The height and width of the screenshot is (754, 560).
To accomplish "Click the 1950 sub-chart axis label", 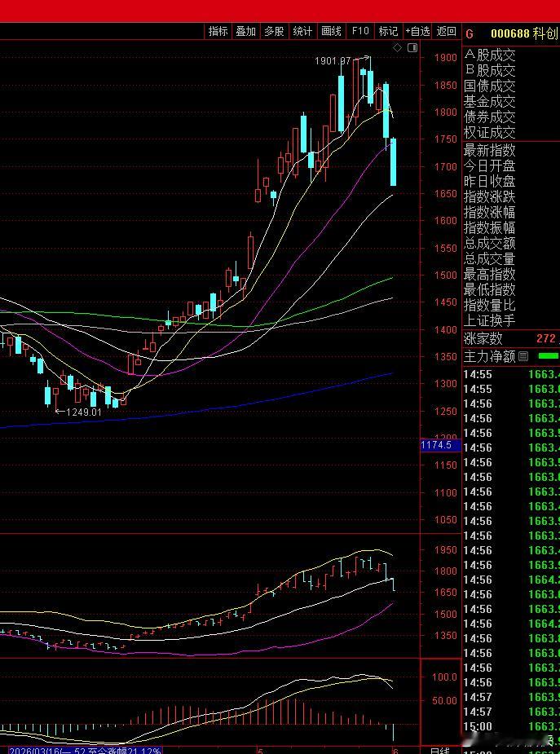I will (x=445, y=550).
